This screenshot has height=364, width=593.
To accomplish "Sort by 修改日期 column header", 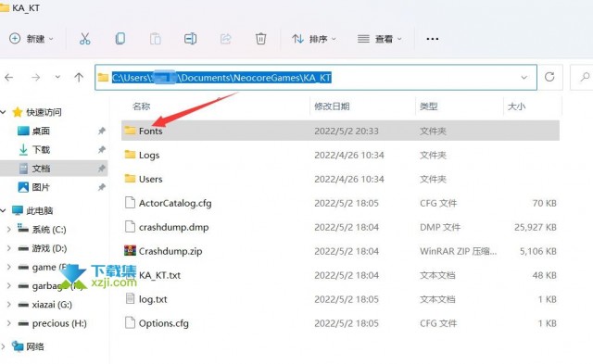I will coord(332,107).
